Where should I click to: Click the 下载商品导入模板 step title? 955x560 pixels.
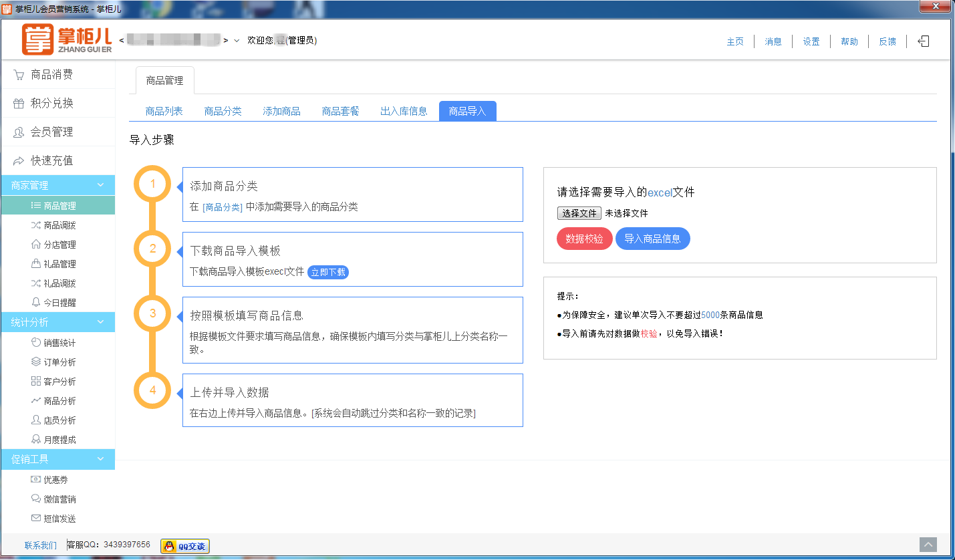pyautogui.click(x=235, y=251)
